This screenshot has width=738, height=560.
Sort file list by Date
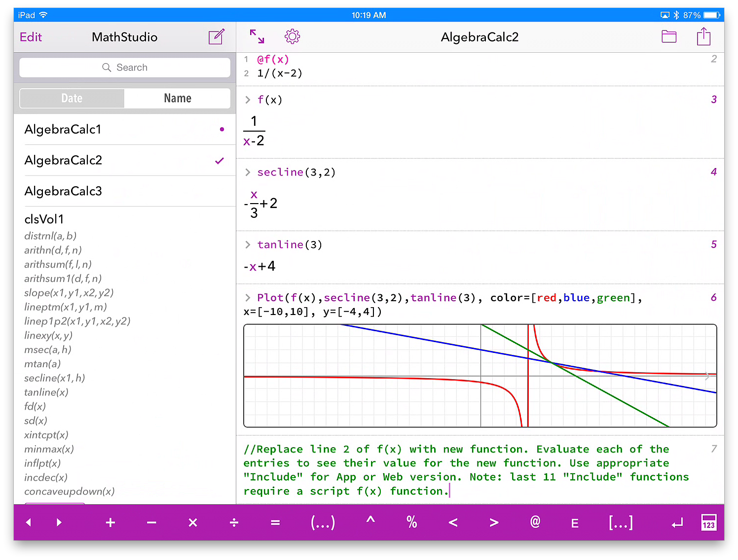click(72, 98)
